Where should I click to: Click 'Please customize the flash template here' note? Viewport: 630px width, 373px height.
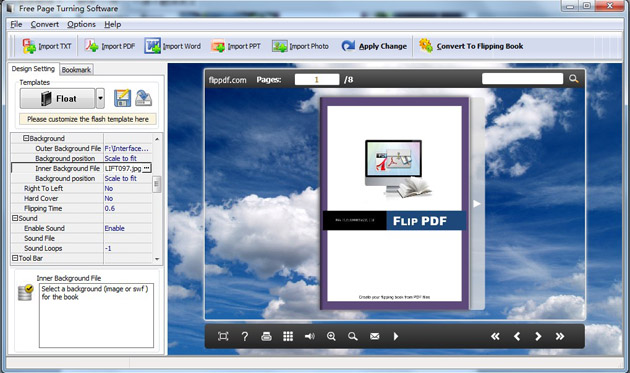[x=88, y=119]
